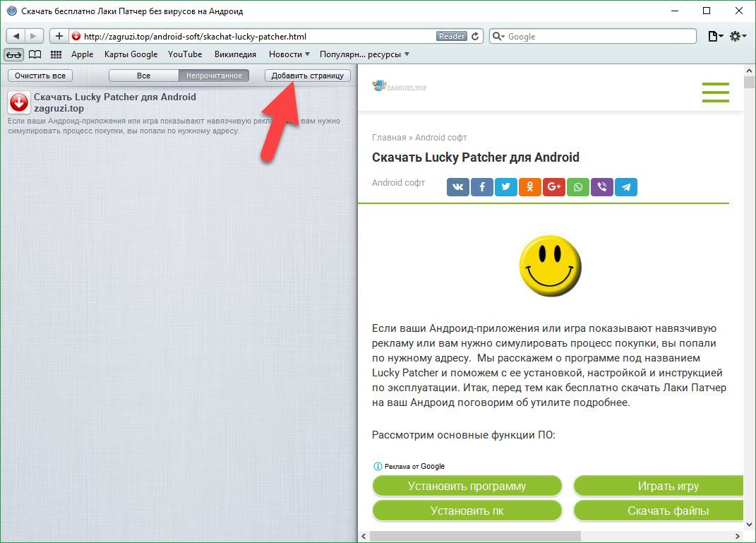The image size is (756, 543).
Task: Switch the reading list to Все
Action: (143, 76)
